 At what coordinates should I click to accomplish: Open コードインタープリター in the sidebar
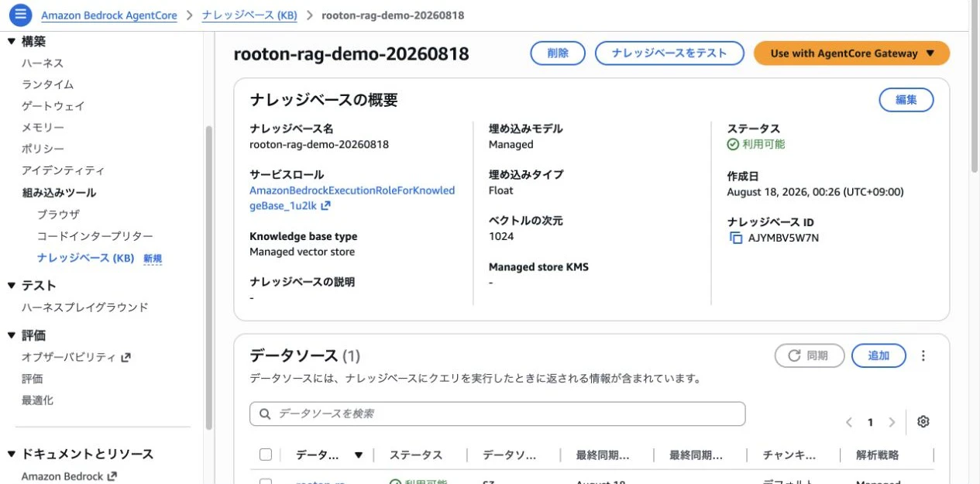pos(95,236)
